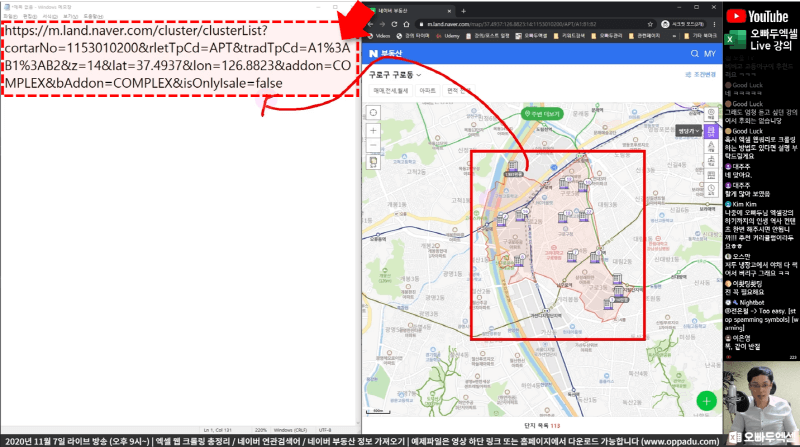
Task: Zoom in the map with plus button
Action: 373,130
